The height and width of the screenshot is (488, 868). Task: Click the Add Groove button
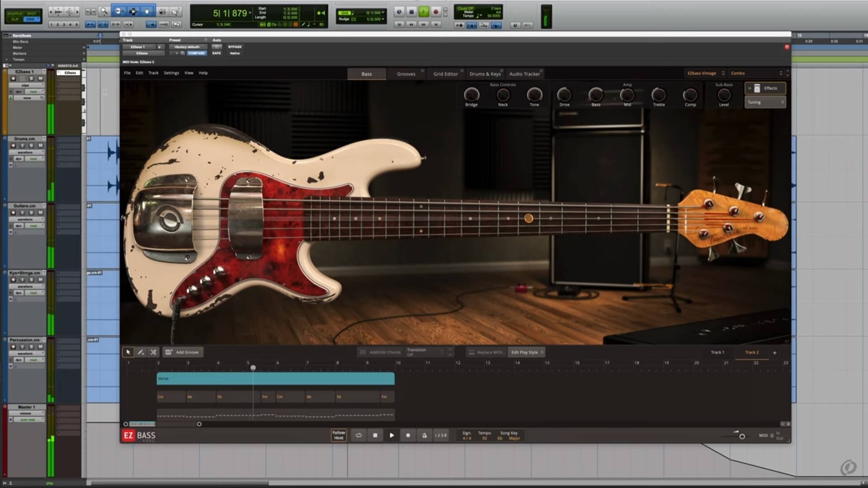click(183, 352)
